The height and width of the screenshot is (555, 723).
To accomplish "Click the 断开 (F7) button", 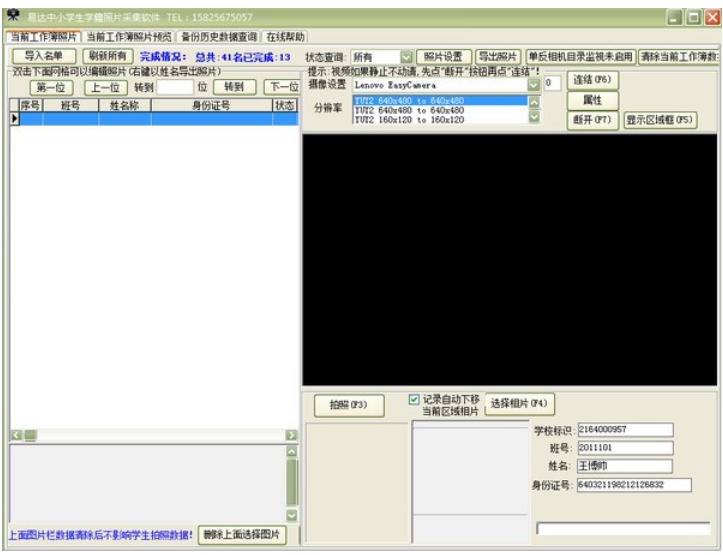I will [593, 120].
